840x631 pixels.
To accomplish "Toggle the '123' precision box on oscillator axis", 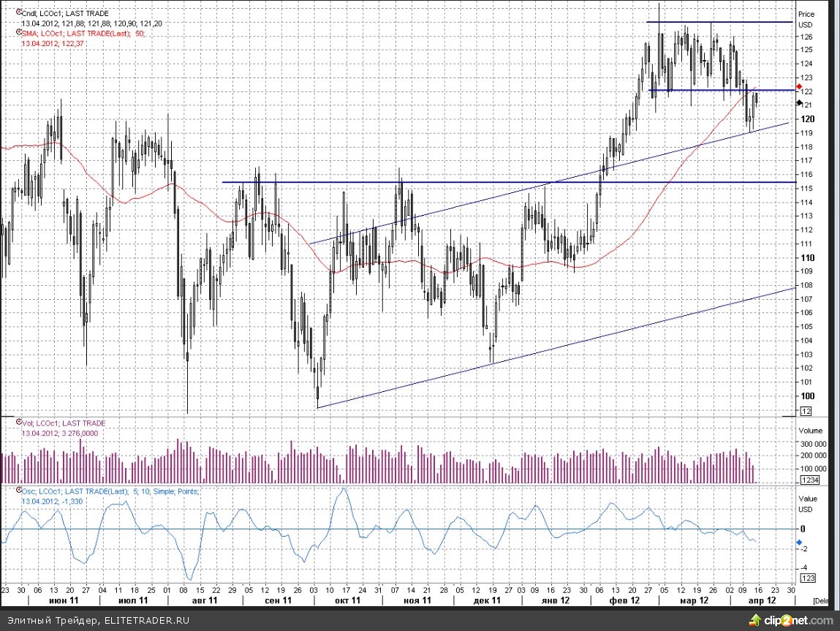I will coord(807,578).
